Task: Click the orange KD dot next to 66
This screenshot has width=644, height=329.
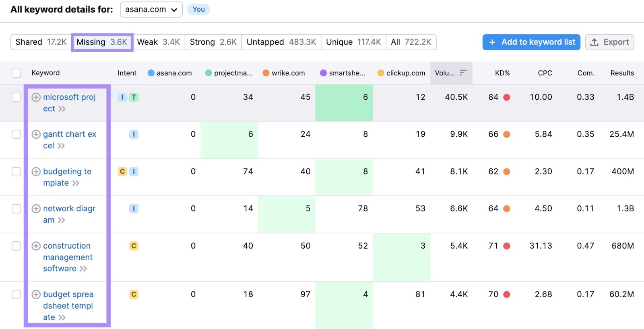Action: [507, 134]
